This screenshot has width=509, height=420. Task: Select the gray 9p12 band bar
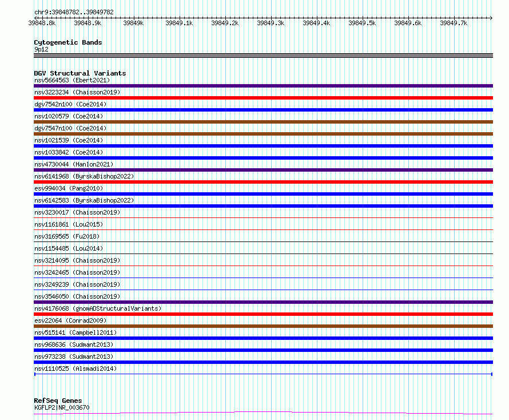pos(263,56)
